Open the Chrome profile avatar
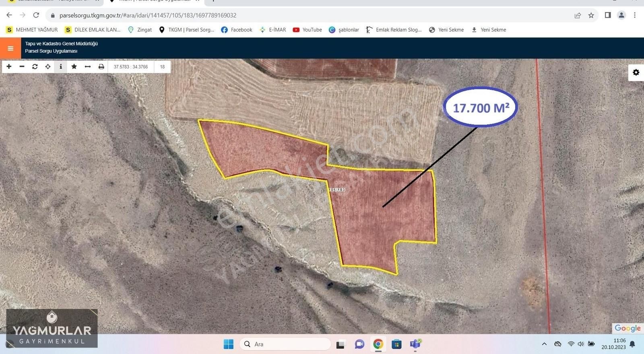The image size is (644, 354). click(x=621, y=15)
